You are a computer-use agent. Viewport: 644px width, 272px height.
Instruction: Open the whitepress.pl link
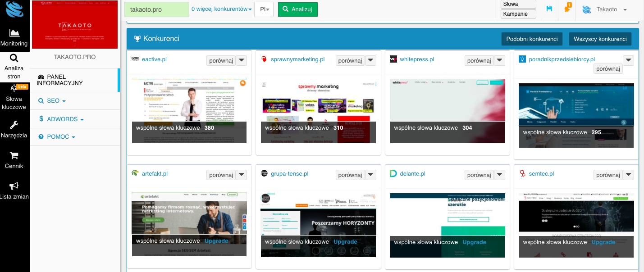click(417, 59)
